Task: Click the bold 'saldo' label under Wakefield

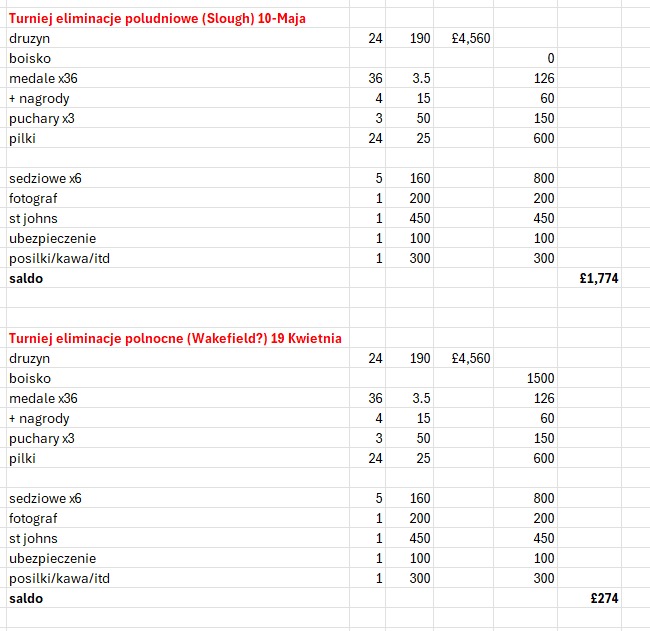Action: pos(26,598)
